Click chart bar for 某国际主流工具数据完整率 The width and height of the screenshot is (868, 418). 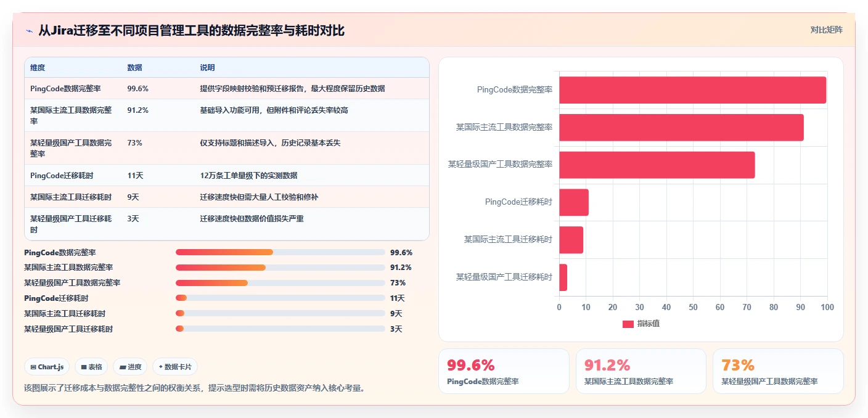pyautogui.click(x=681, y=128)
